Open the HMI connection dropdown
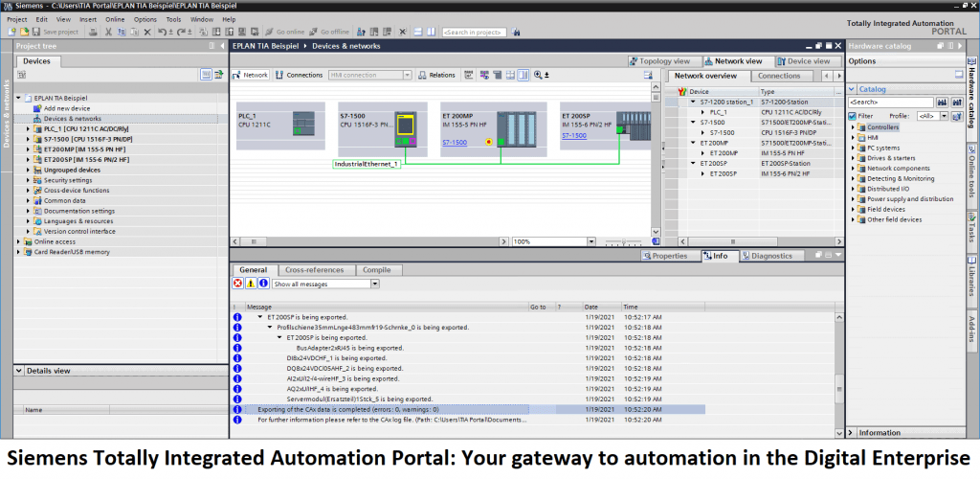This screenshot has width=980, height=479. click(407, 75)
